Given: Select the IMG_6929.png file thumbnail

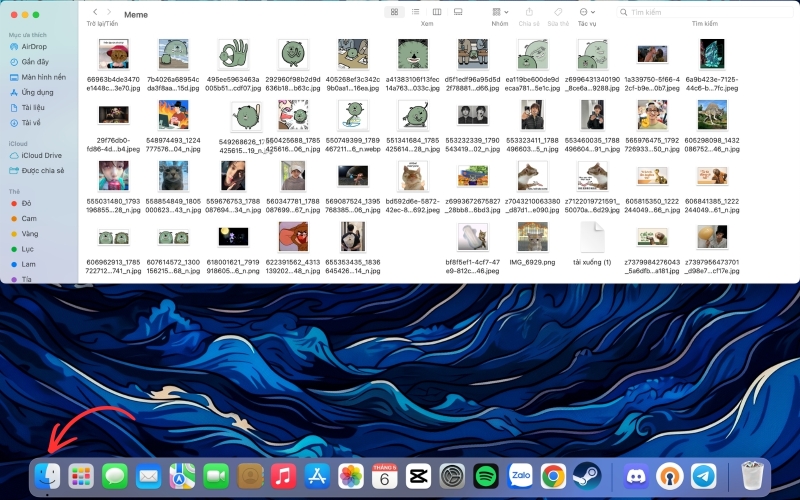Looking at the screenshot, I should click(532, 237).
